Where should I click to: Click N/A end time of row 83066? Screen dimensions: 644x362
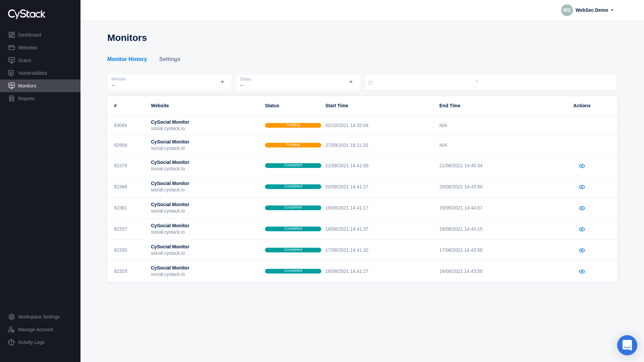tap(443, 125)
